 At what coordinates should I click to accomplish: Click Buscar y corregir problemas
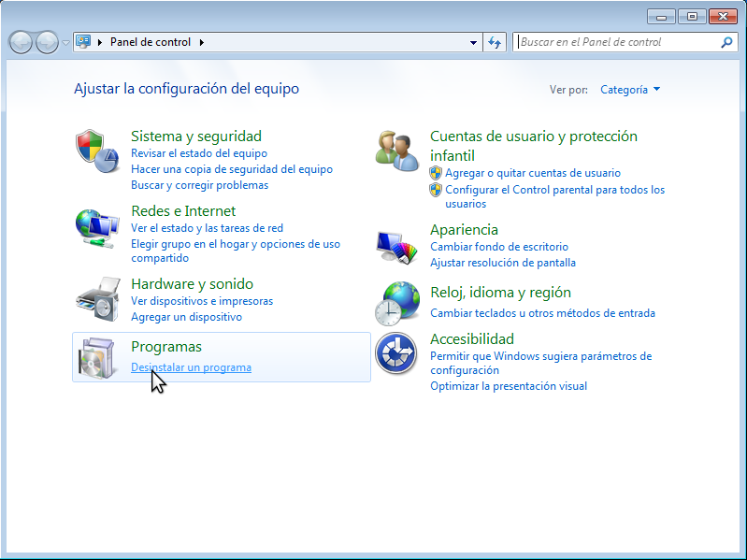pos(200,185)
